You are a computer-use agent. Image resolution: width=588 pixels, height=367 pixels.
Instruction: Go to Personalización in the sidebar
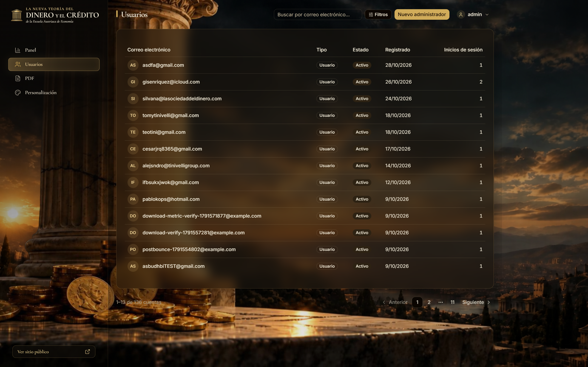pyautogui.click(x=54, y=92)
